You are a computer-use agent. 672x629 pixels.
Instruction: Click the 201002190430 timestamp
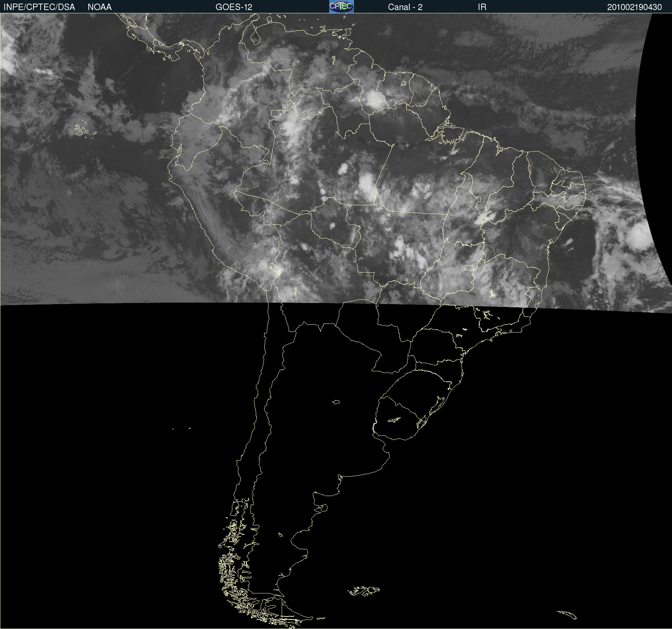pos(634,7)
